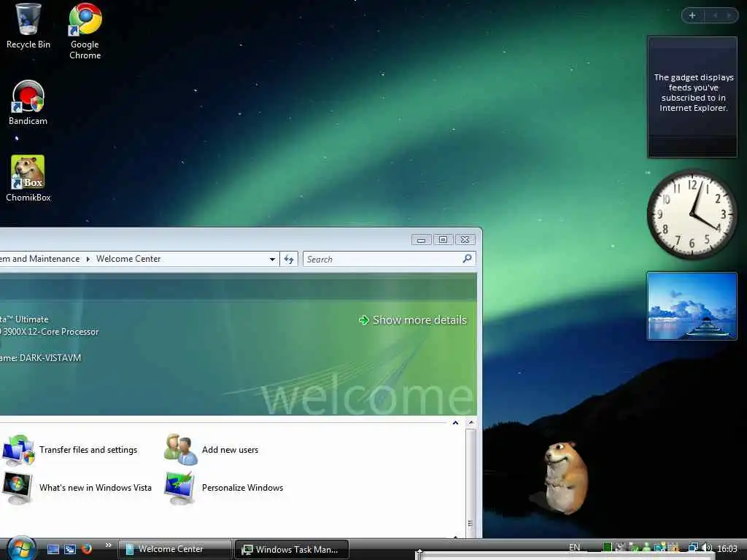The height and width of the screenshot is (560, 747).
Task: Click the feed headlines gadget
Action: click(692, 97)
